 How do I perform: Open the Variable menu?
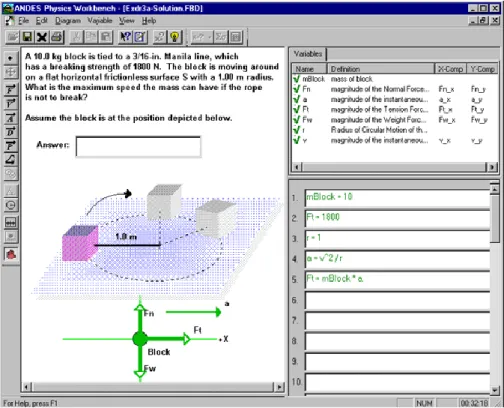(x=100, y=21)
